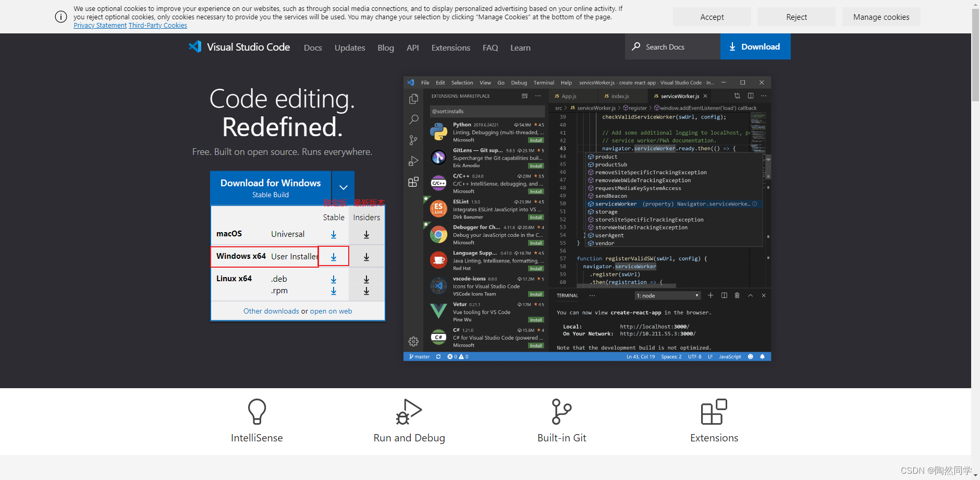Download the macOS Universal Stable build
The image size is (980, 480).
[x=334, y=235]
